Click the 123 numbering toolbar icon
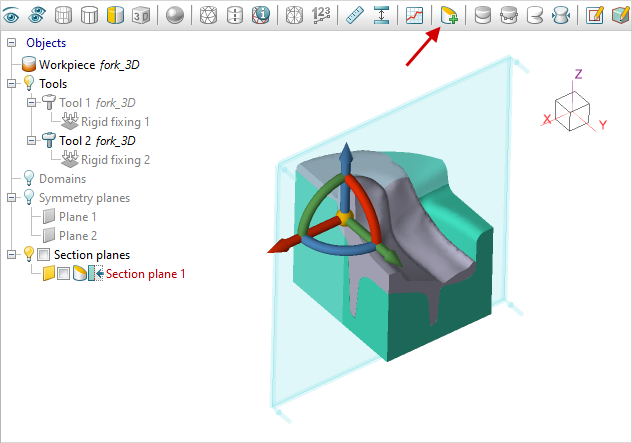 (x=321, y=15)
